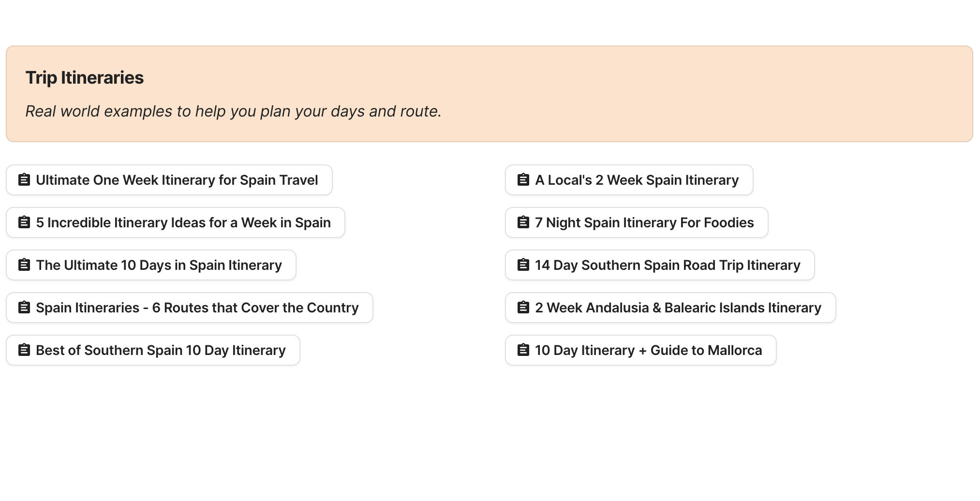
Task: Open The Ultimate 10 Days in Spain Itinerary
Action: pyautogui.click(x=150, y=265)
